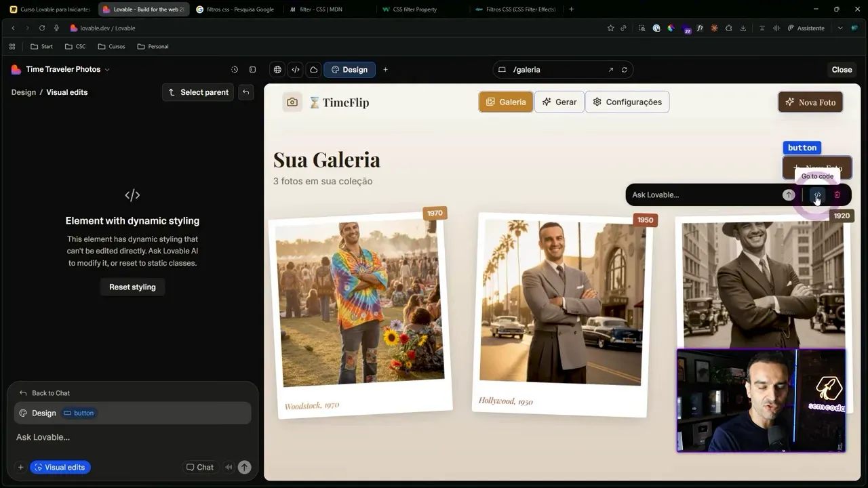Click the voice input waveform icon
The width and height of the screenshot is (868, 488).
tap(229, 467)
